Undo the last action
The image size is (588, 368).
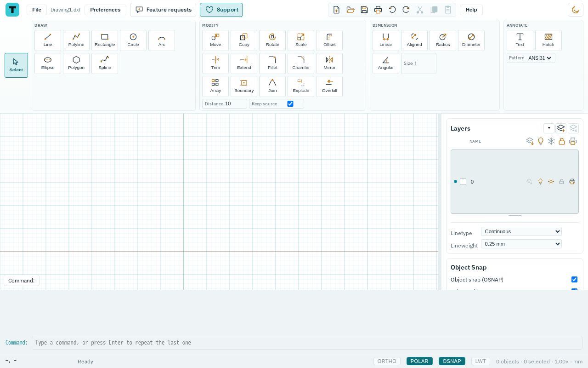(x=392, y=10)
